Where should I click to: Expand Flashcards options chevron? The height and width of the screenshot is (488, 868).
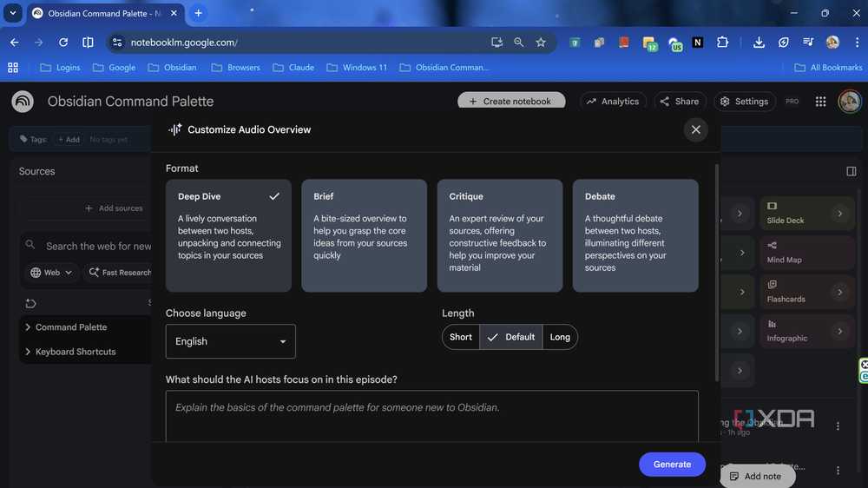(x=839, y=292)
